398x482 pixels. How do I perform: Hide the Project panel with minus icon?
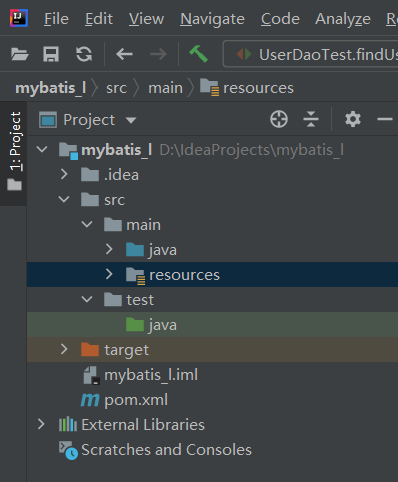point(385,119)
